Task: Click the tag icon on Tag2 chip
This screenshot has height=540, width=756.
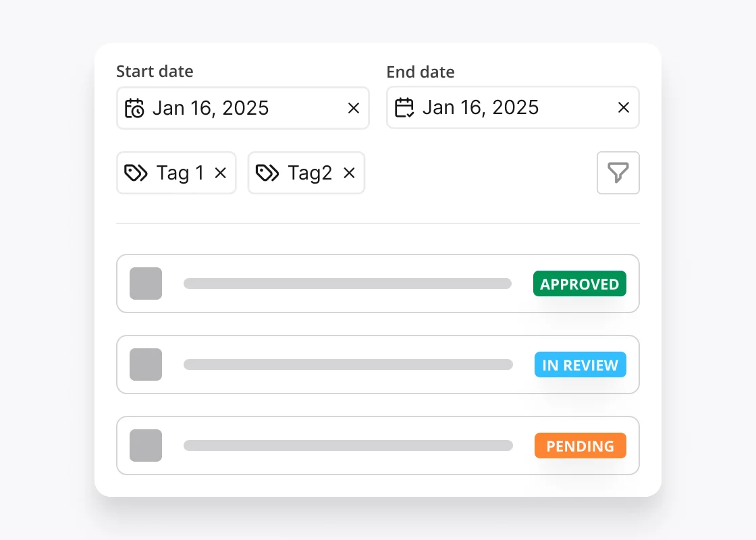Action: (267, 173)
